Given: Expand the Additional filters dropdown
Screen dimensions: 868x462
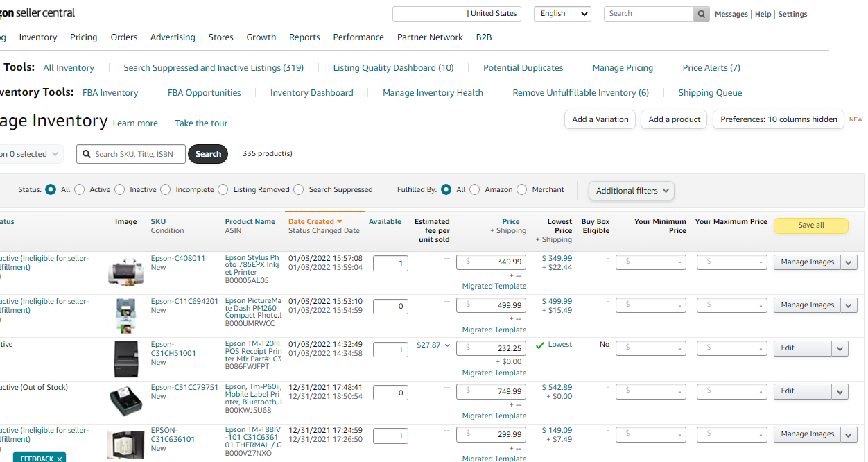Looking at the screenshot, I should click(x=631, y=191).
